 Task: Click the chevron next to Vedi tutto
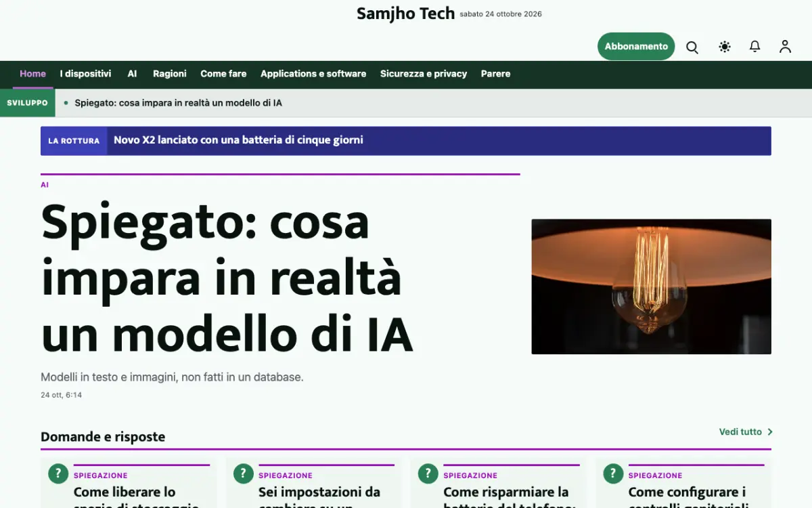pyautogui.click(x=770, y=432)
